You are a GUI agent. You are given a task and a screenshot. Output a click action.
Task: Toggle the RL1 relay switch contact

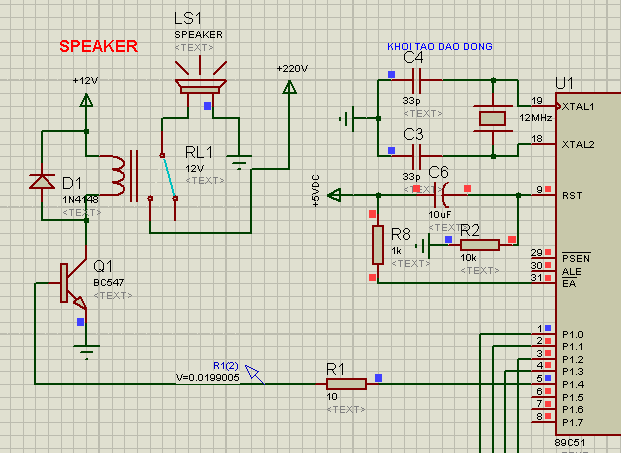click(x=169, y=177)
